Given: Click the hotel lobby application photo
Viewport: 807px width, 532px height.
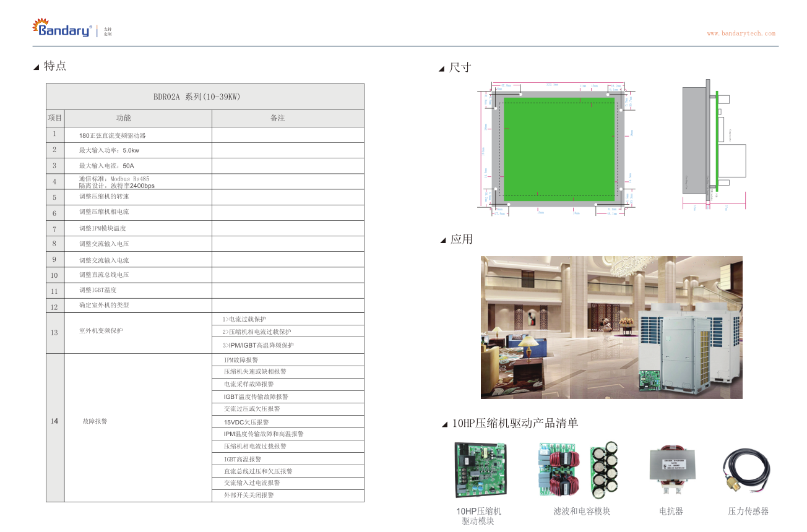Looking at the screenshot, I should coord(611,327).
